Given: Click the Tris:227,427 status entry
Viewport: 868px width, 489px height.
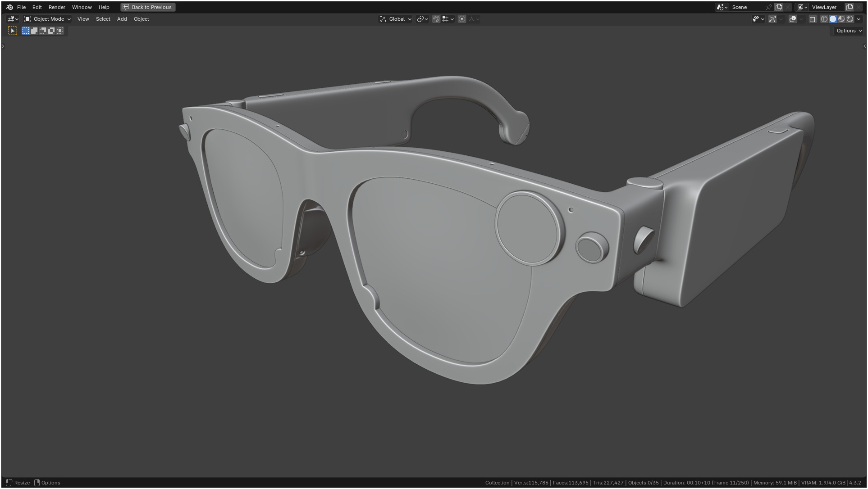Looking at the screenshot, I should pos(608,483).
